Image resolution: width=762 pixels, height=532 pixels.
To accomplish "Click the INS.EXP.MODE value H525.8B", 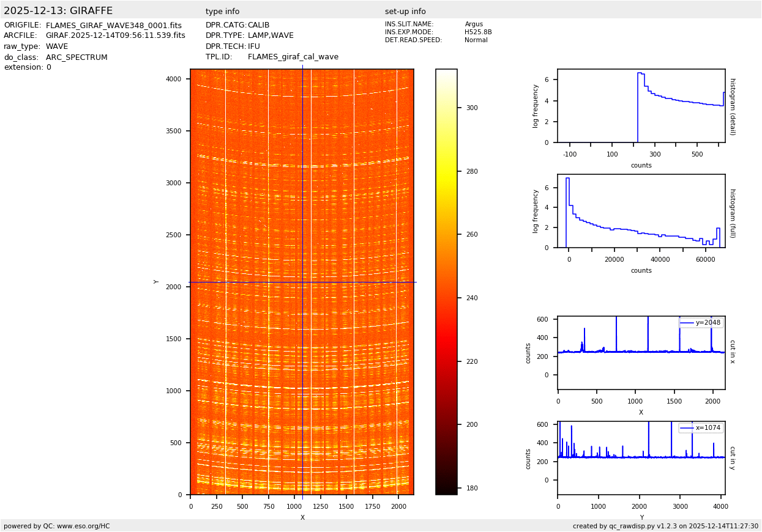I will [478, 32].
